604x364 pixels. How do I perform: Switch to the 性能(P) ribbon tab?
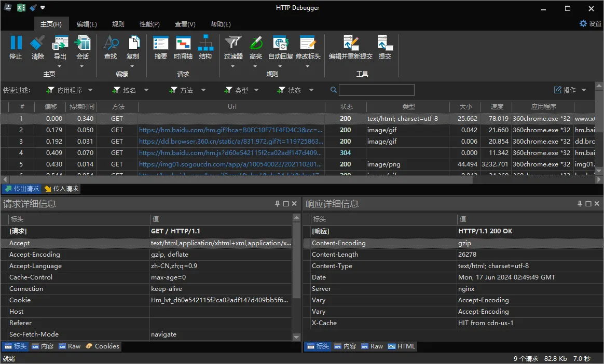coord(149,24)
